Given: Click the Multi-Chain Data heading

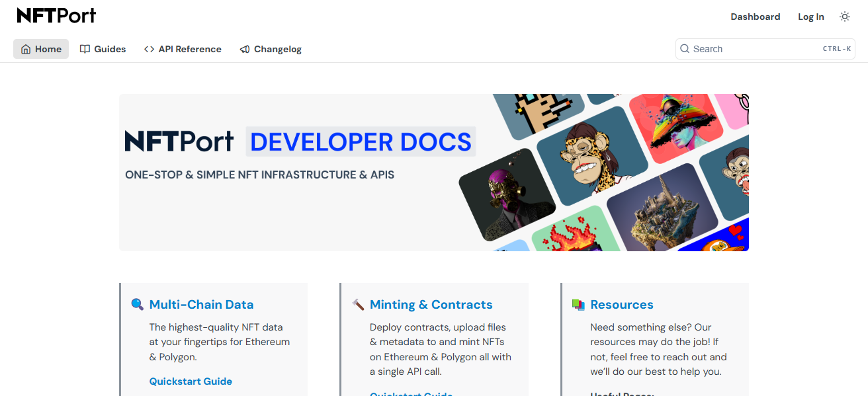Looking at the screenshot, I should (202, 305).
